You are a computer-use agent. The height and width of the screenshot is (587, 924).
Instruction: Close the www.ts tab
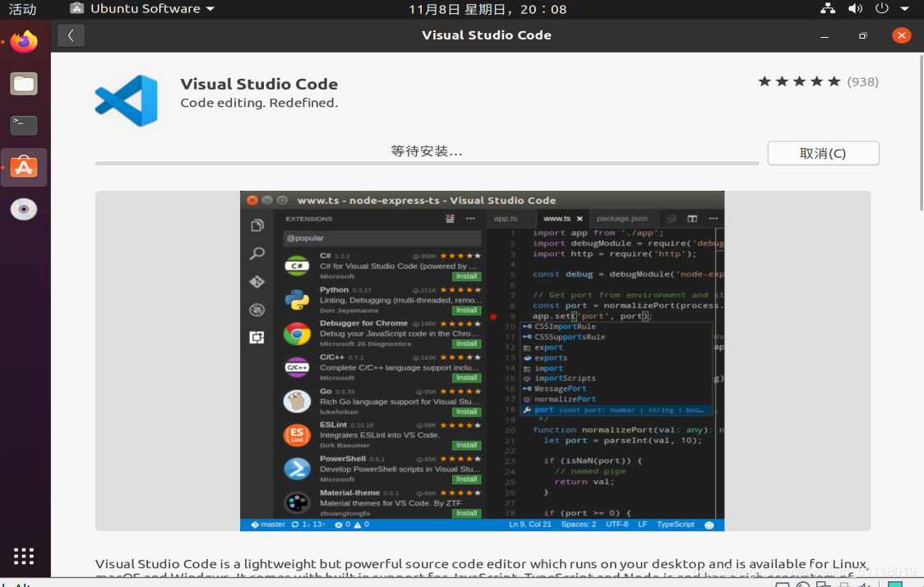(580, 219)
